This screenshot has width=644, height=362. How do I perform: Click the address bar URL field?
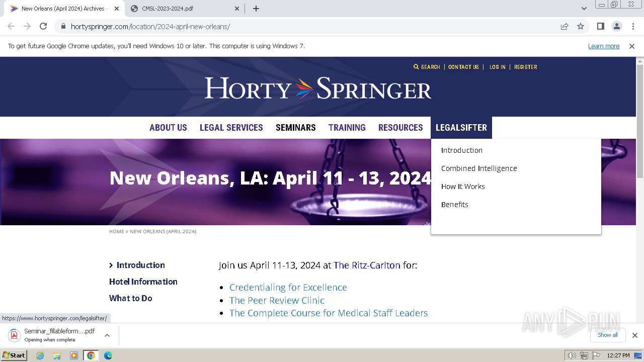point(312,27)
